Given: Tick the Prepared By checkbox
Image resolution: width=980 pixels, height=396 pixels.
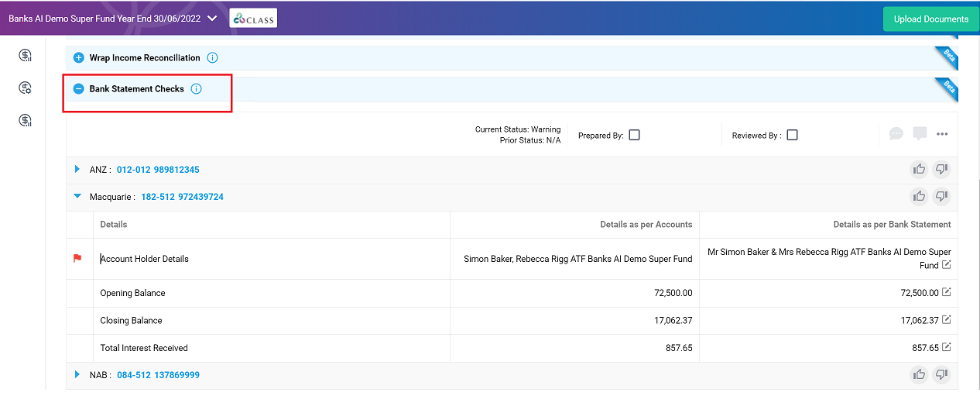Looking at the screenshot, I should point(634,135).
